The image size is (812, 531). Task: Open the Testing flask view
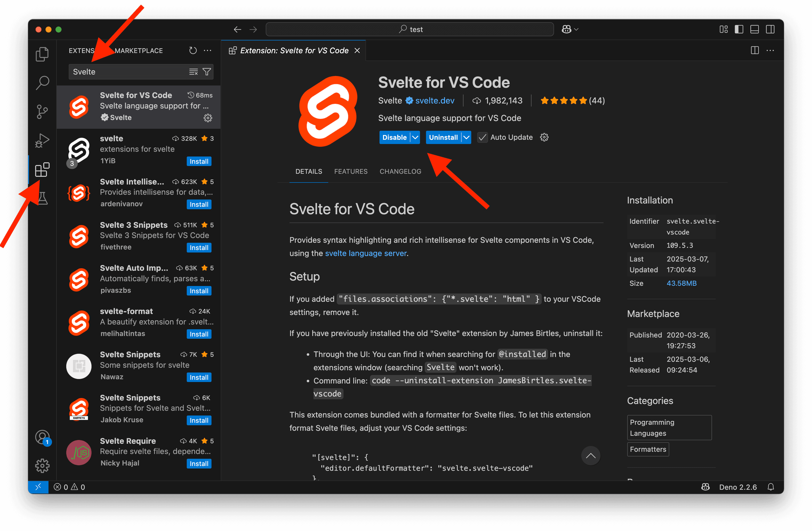coord(42,198)
